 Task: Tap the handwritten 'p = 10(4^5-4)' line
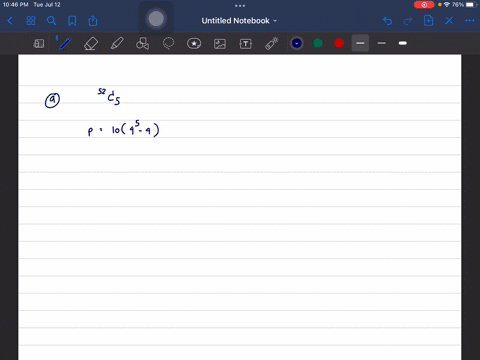point(123,128)
